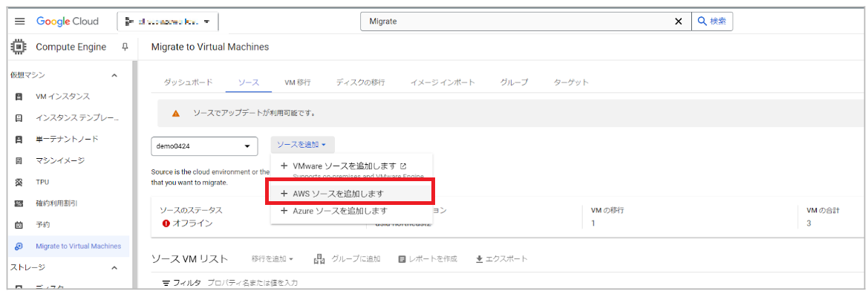Click the フィルタ icon
The height and width of the screenshot is (294, 868).
[x=166, y=283]
